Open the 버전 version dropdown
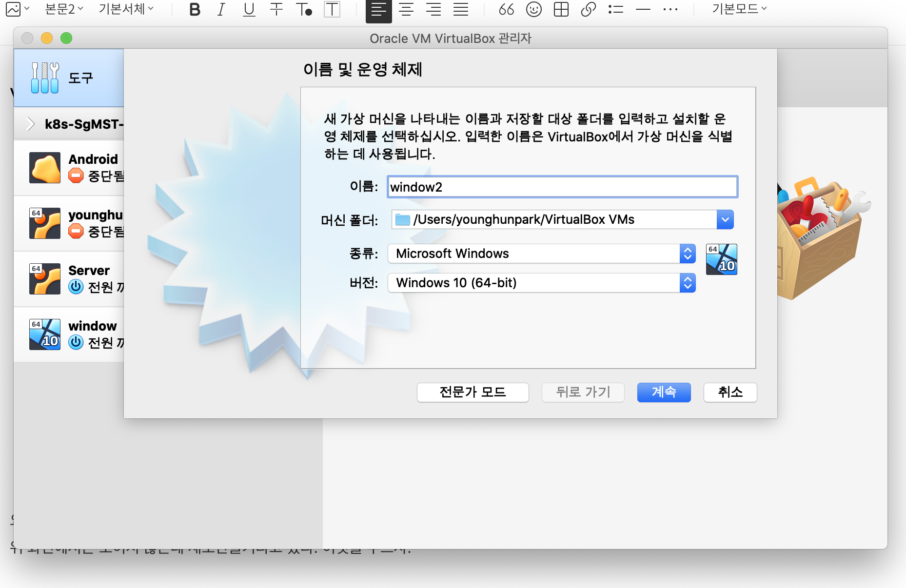Viewport: 906px width, 588px height. [541, 283]
